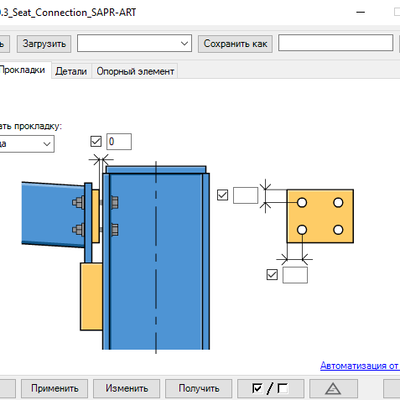Click the triangle icon button at bottom

click(x=333, y=388)
